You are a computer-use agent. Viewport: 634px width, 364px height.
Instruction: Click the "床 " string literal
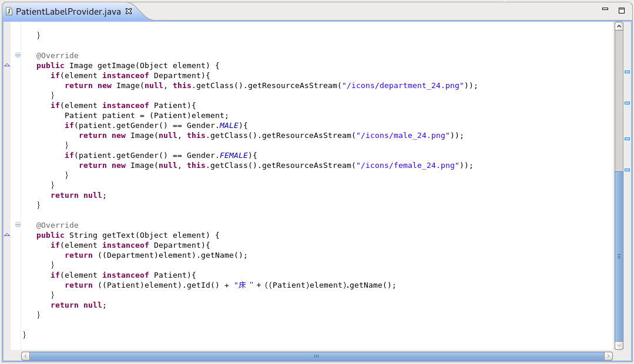(244, 285)
